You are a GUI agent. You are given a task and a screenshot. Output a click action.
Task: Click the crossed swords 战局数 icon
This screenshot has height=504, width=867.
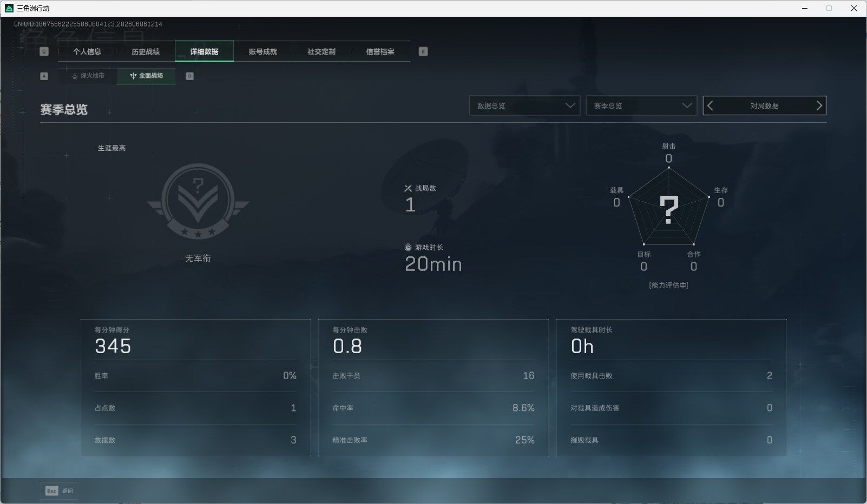pyautogui.click(x=408, y=188)
